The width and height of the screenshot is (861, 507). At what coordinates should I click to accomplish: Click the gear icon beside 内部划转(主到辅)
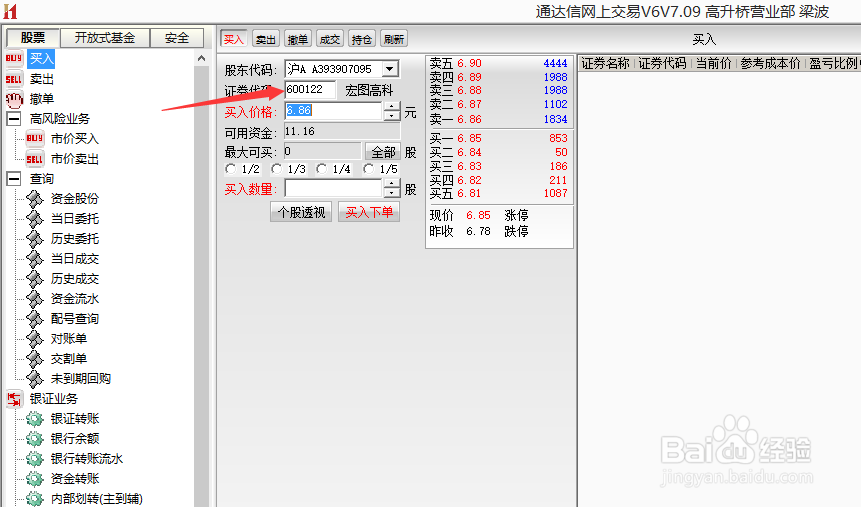35,499
